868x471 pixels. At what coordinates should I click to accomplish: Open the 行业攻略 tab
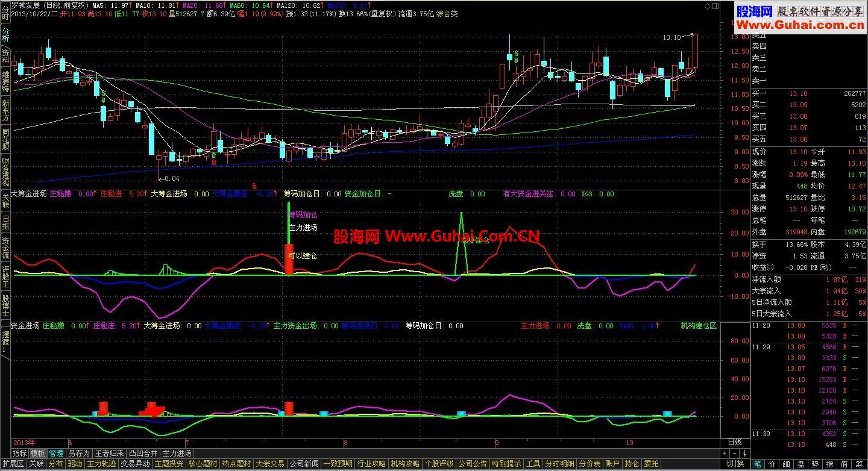pyautogui.click(x=371, y=464)
